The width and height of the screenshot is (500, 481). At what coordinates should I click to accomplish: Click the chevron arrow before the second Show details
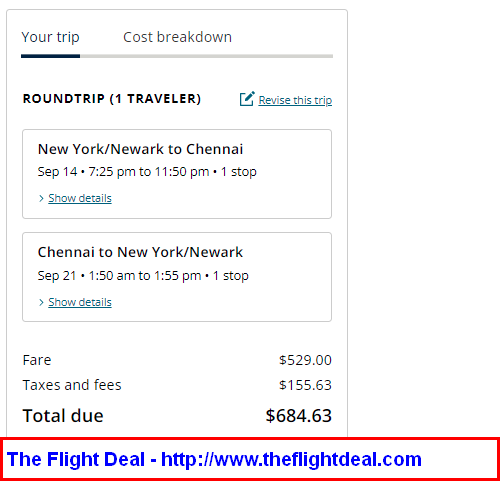click(x=41, y=302)
